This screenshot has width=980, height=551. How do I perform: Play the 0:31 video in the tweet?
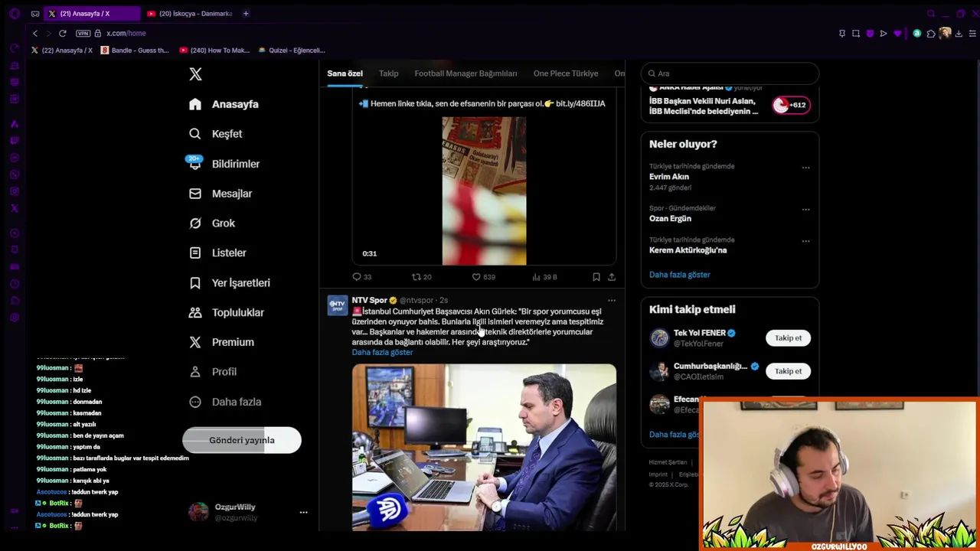484,191
